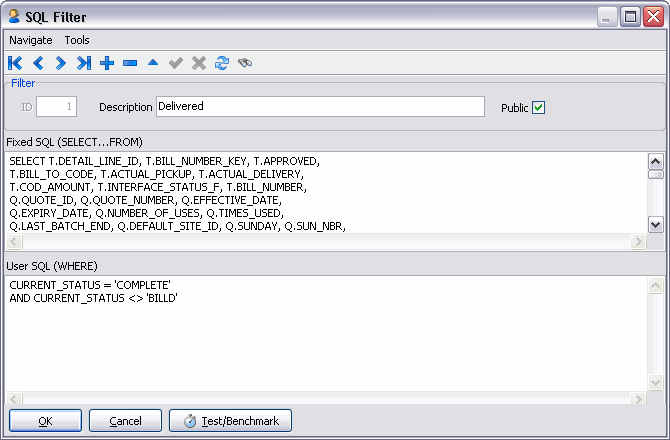Viewport: 670px width, 440px height.
Task: Click User SQL horizontal scroll left arrow
Action: [14, 399]
